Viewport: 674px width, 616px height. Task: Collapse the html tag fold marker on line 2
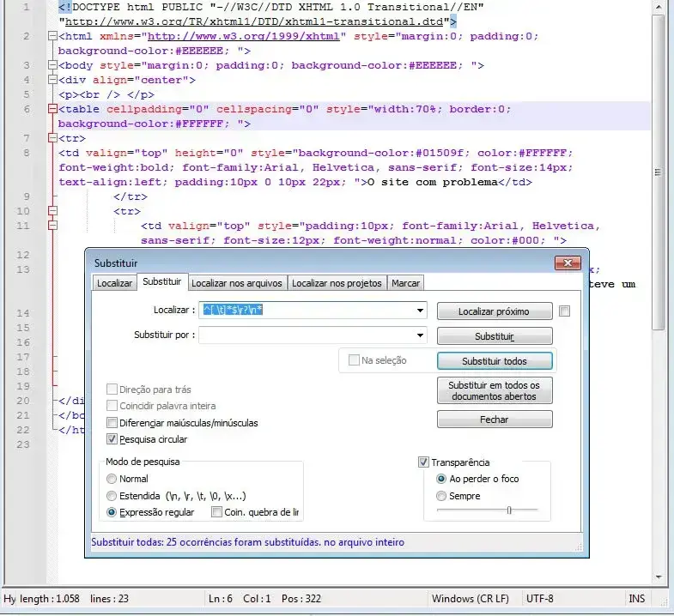click(x=52, y=37)
